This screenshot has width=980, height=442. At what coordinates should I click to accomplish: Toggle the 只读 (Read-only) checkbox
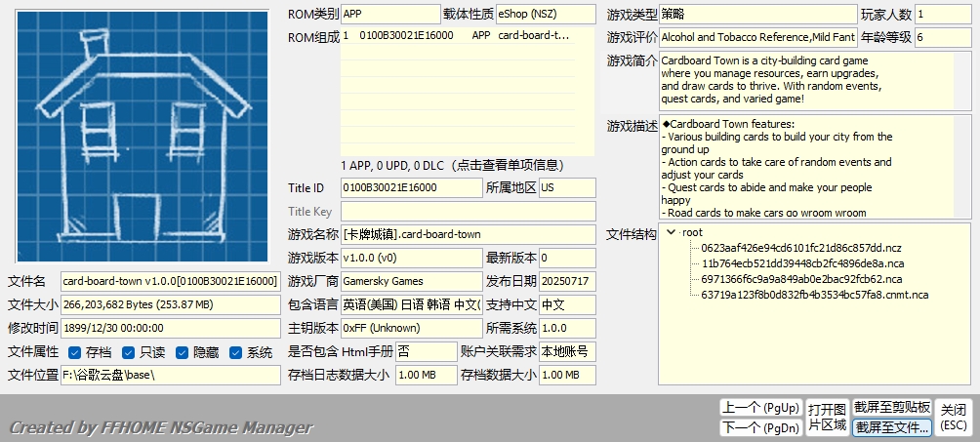(129, 352)
